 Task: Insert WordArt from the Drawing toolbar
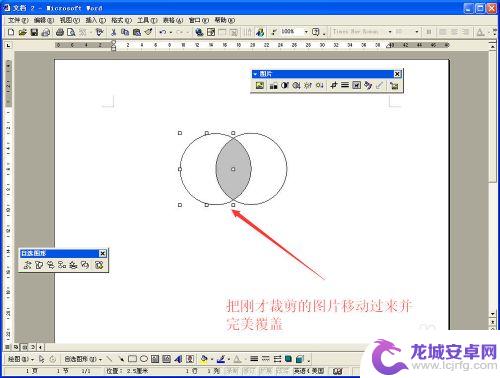coord(178,359)
